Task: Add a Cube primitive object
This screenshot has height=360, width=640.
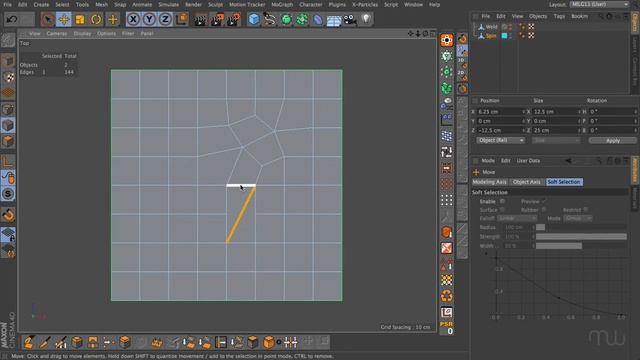Action: pyautogui.click(x=253, y=19)
